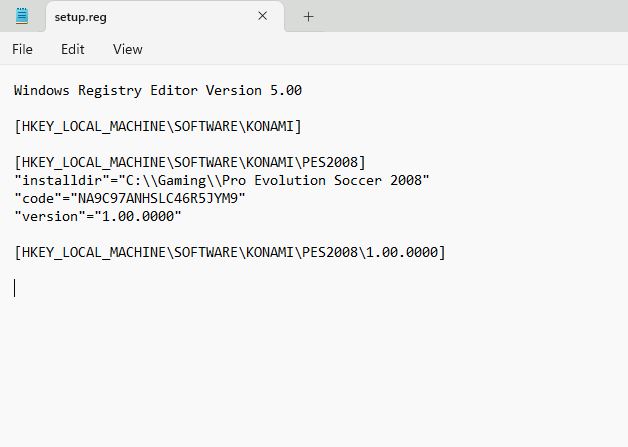Screen dimensions: 628x447
Task: Click the "code" entry name
Action: coord(38,198)
